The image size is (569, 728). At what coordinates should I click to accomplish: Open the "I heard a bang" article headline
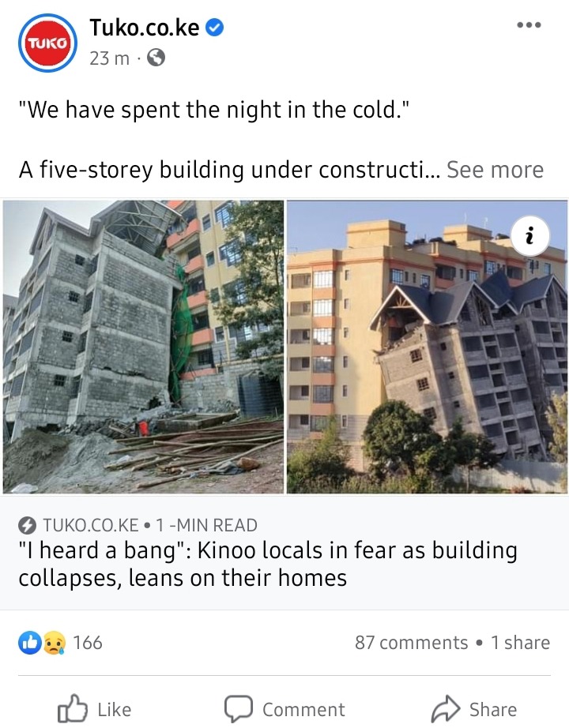[268, 564]
